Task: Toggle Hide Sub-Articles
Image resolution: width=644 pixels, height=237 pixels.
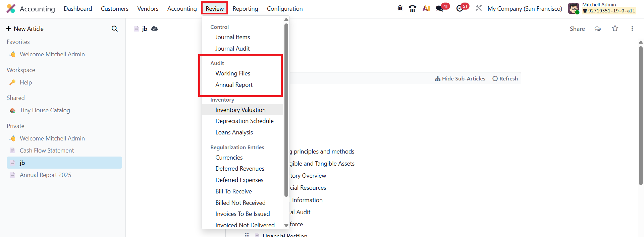Action: click(x=460, y=79)
